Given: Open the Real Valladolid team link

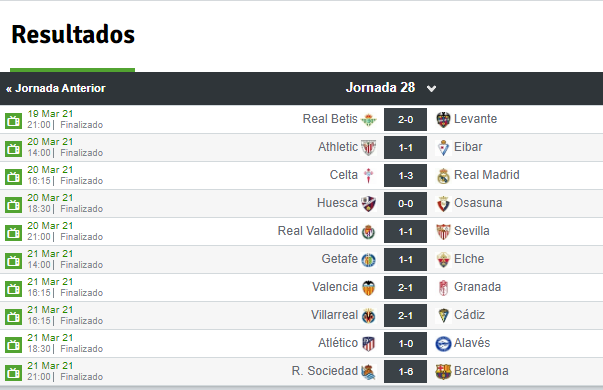Looking at the screenshot, I should (x=318, y=231).
